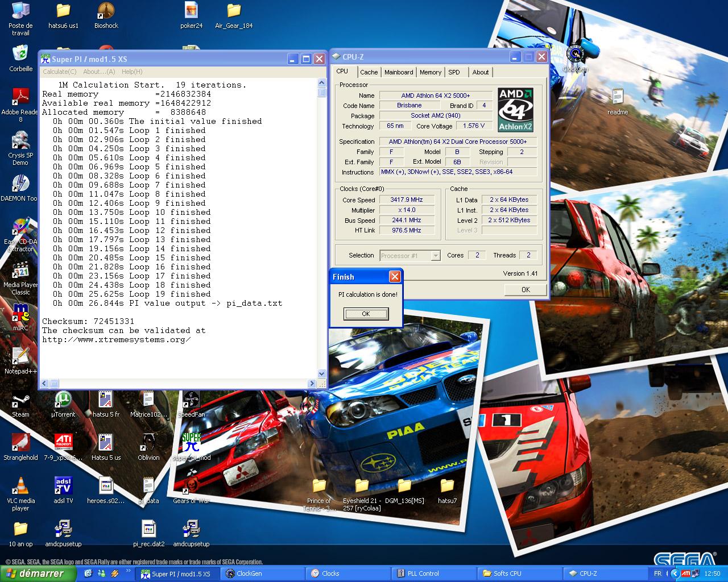The image size is (728, 582).
Task: Click the ATI tray icon
Action: click(686, 573)
